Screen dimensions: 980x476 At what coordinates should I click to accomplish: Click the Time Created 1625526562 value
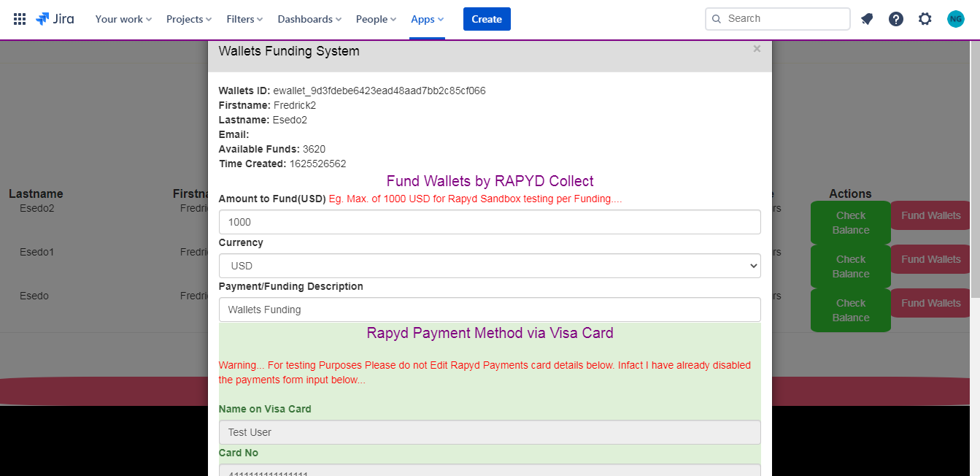click(x=317, y=164)
